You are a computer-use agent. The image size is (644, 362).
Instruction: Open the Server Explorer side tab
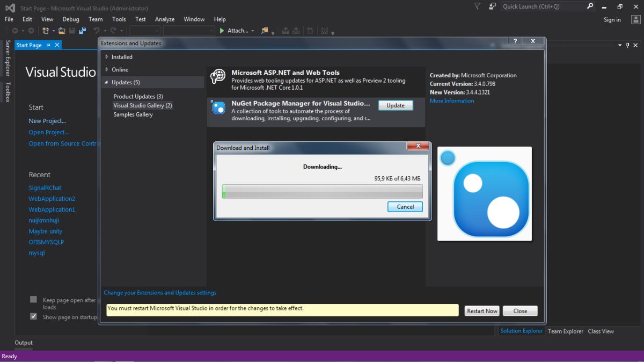click(8, 58)
